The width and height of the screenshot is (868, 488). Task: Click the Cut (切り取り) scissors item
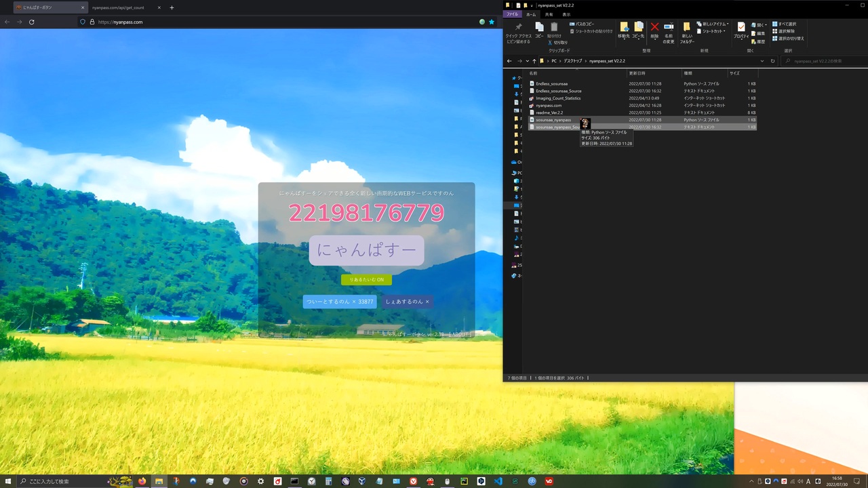[x=557, y=42]
